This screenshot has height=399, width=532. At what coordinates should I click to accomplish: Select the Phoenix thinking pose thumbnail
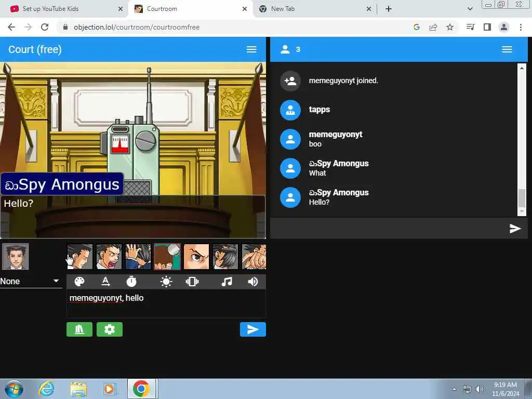tap(79, 257)
